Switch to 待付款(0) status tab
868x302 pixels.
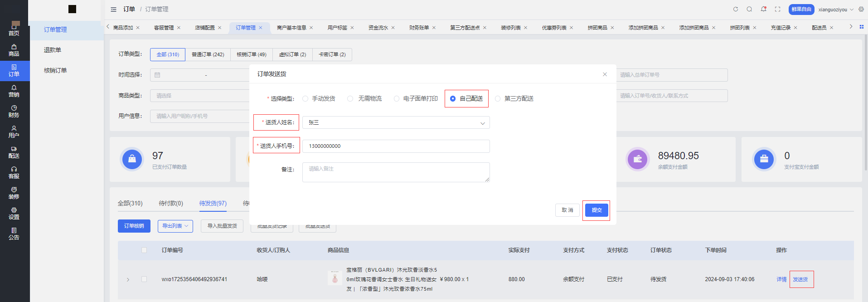point(171,203)
